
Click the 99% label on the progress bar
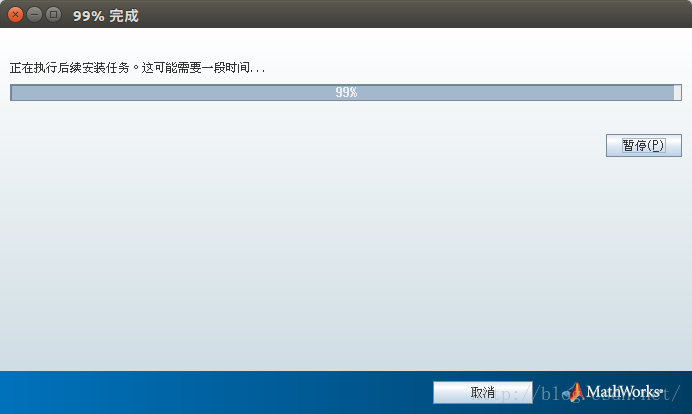pyautogui.click(x=346, y=92)
